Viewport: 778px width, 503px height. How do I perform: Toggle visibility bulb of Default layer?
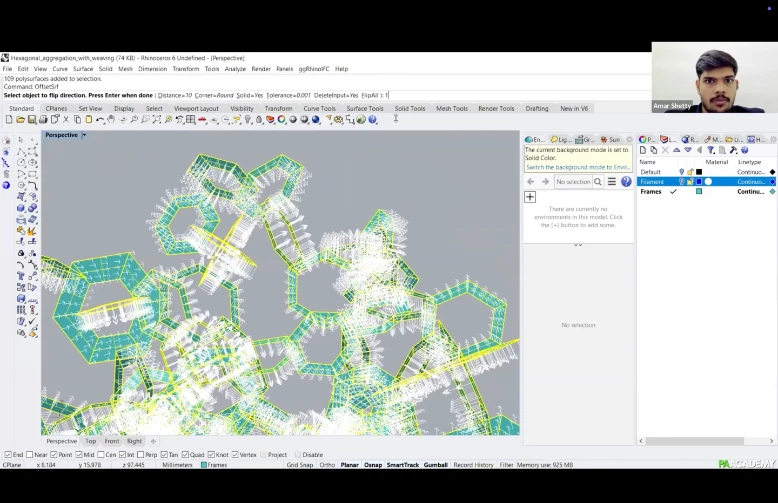coord(682,172)
